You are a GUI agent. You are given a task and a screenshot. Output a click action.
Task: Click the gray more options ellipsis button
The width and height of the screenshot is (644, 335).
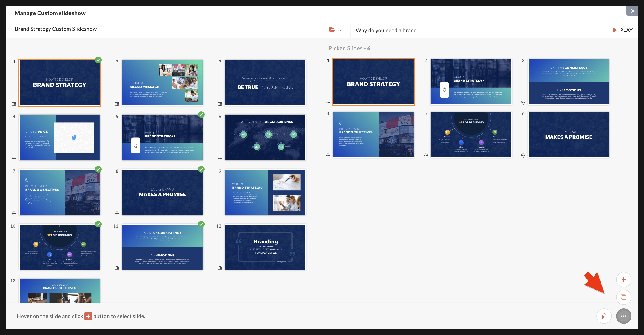click(x=624, y=316)
